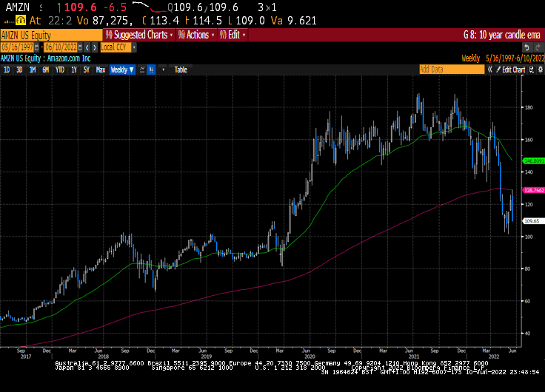The image size is (545, 392).
Task: Expand chart type options dropdown arrow
Action: pyautogui.click(x=164, y=70)
